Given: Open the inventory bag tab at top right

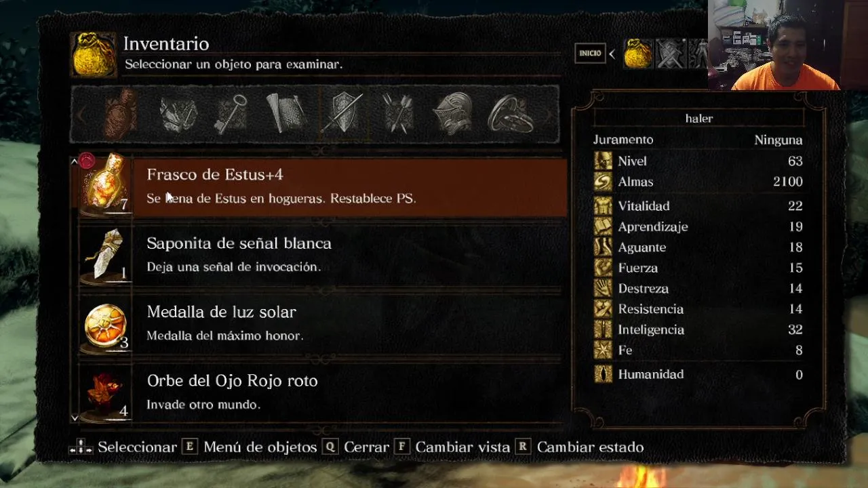Looking at the screenshot, I should coord(637,54).
